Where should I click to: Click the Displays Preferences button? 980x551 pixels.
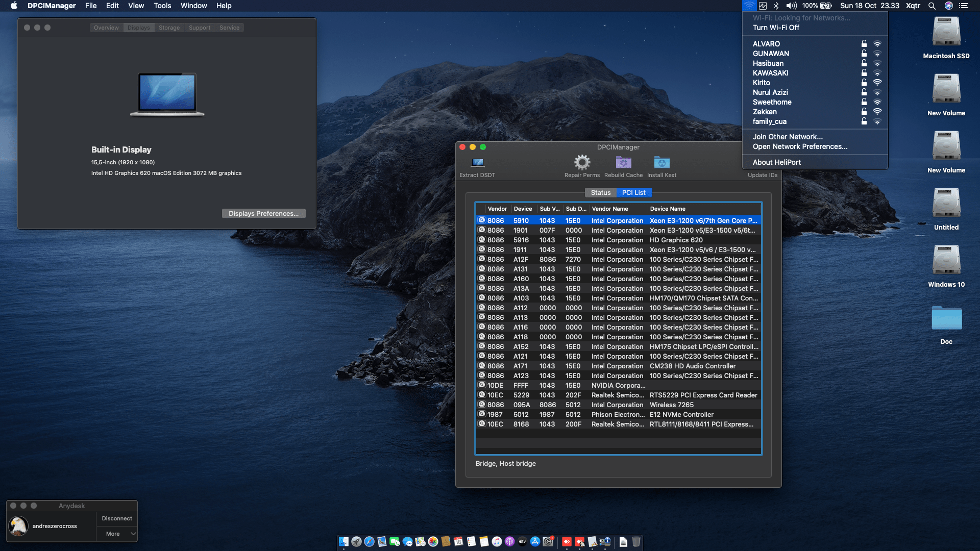coord(263,213)
